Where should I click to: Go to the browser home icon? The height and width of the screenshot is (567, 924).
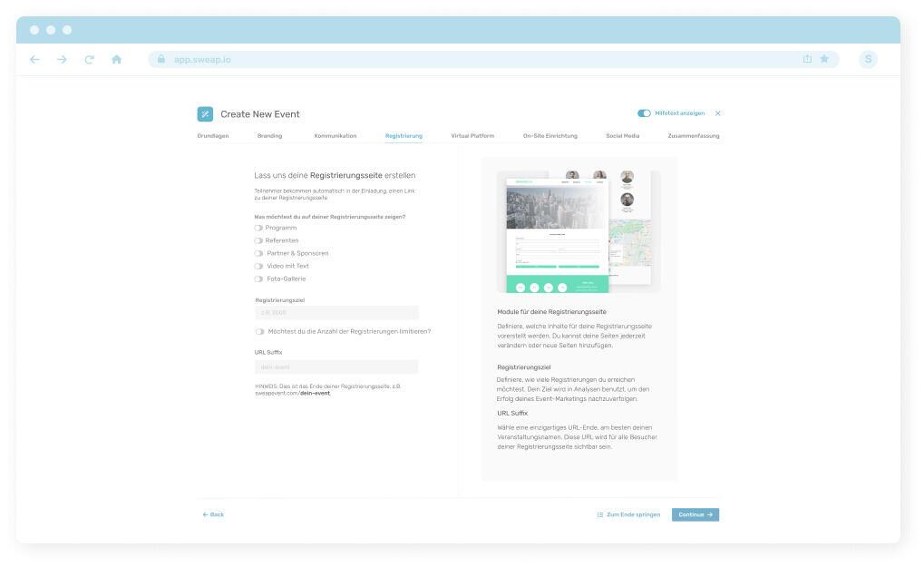pyautogui.click(x=116, y=60)
